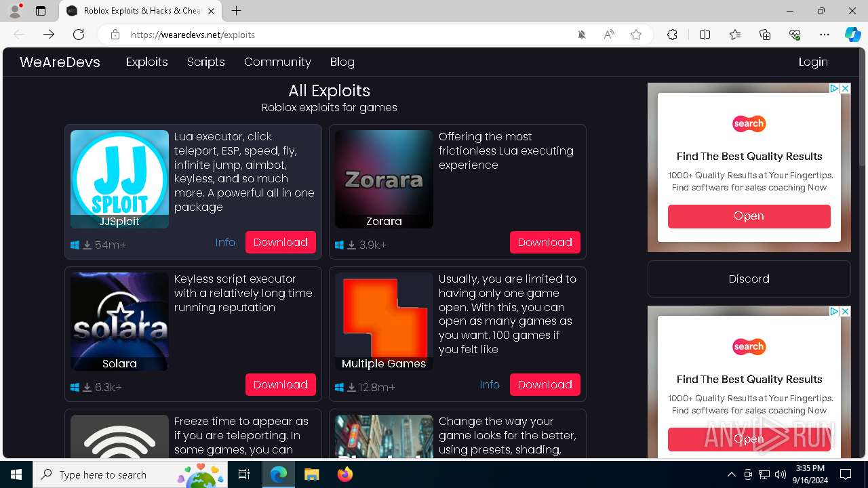View Info for Multiple Games
The image size is (868, 488).
(x=490, y=384)
